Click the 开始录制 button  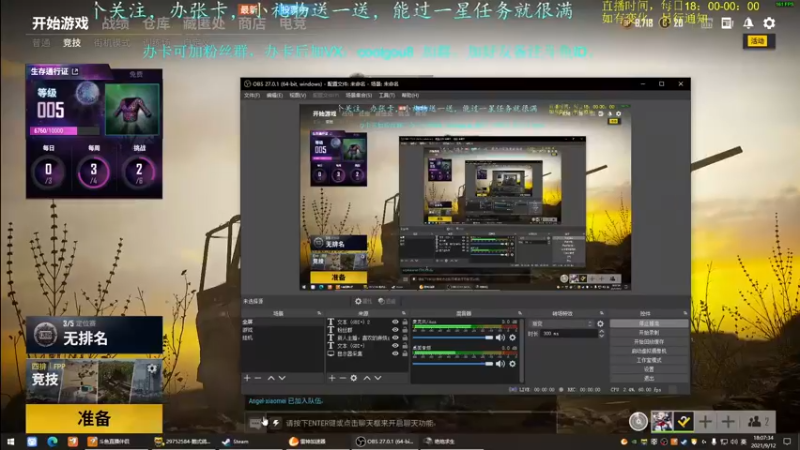coord(648,333)
